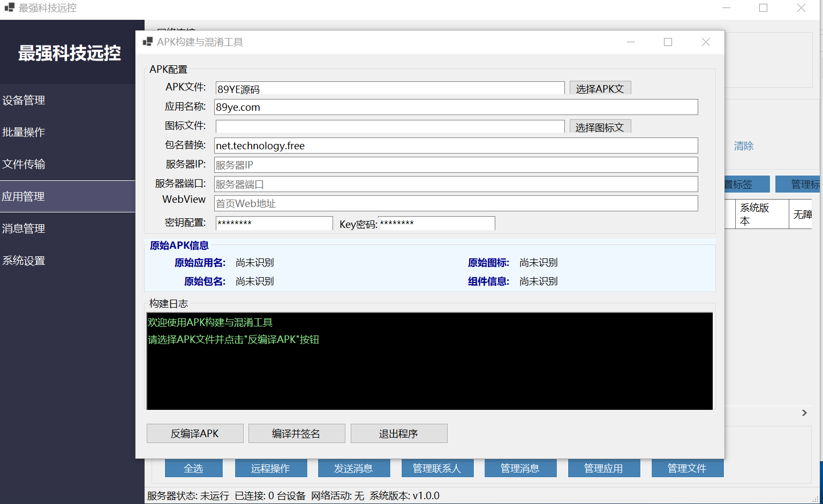
Task: Select the 服务器端口 input box
Action: click(455, 184)
